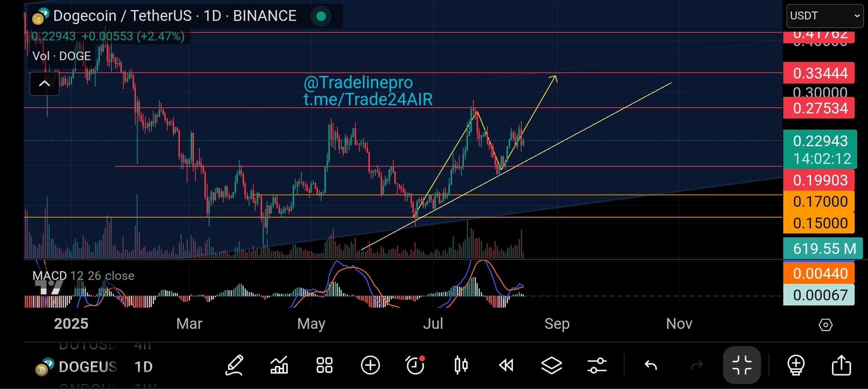Select the drawing pencil tool

coord(234,365)
